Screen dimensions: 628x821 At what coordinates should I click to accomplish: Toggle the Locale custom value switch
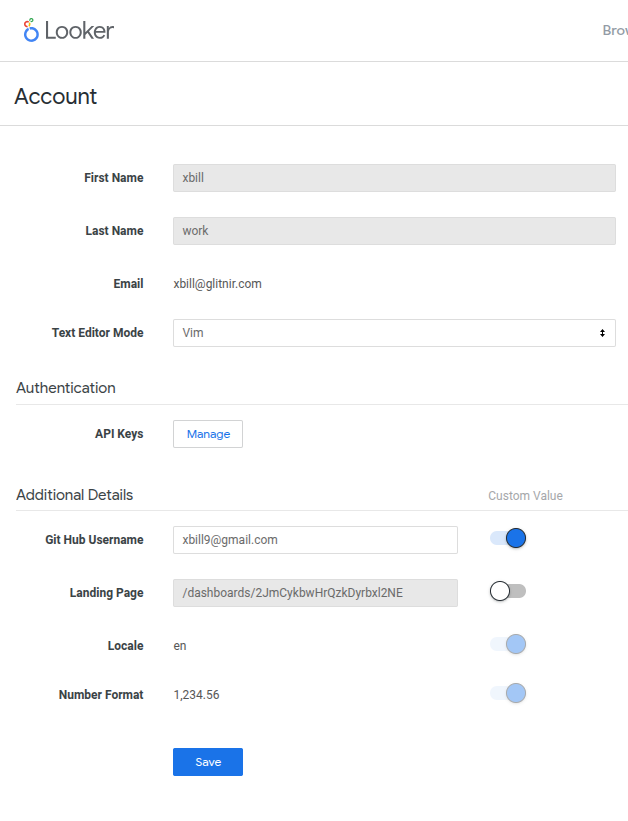point(508,644)
